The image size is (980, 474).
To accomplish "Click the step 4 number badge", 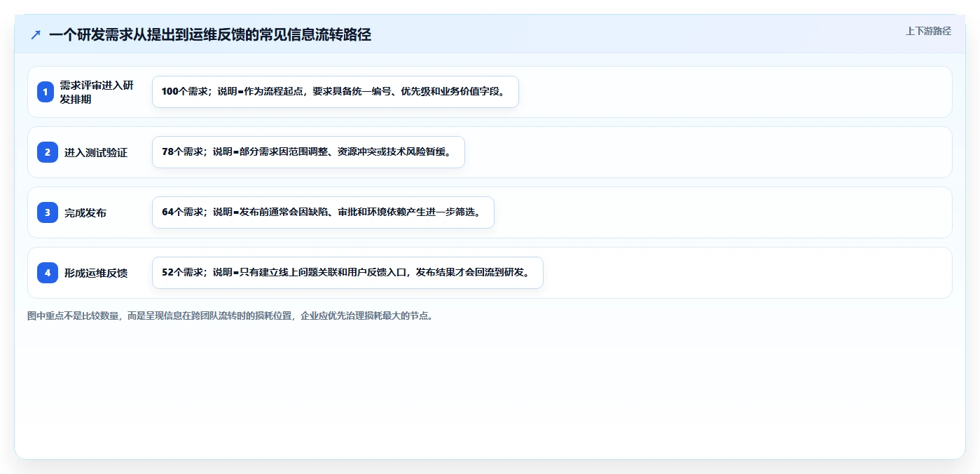I will [x=48, y=273].
